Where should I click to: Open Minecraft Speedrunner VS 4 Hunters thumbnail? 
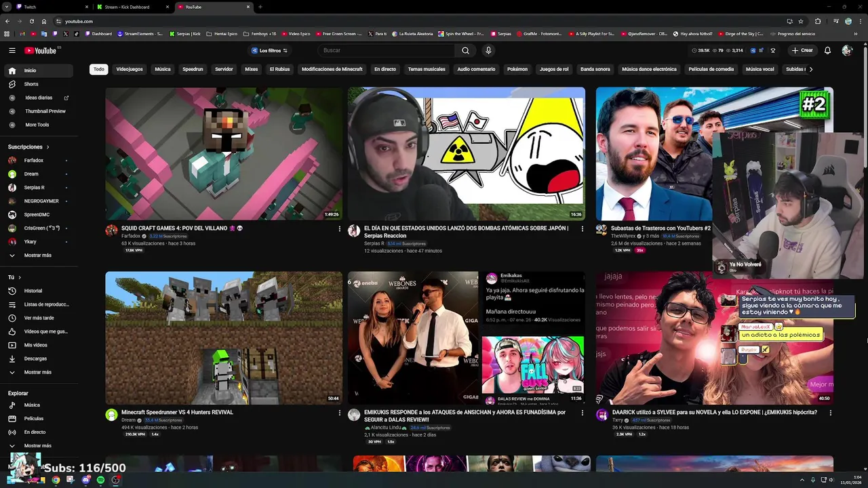[224, 338]
